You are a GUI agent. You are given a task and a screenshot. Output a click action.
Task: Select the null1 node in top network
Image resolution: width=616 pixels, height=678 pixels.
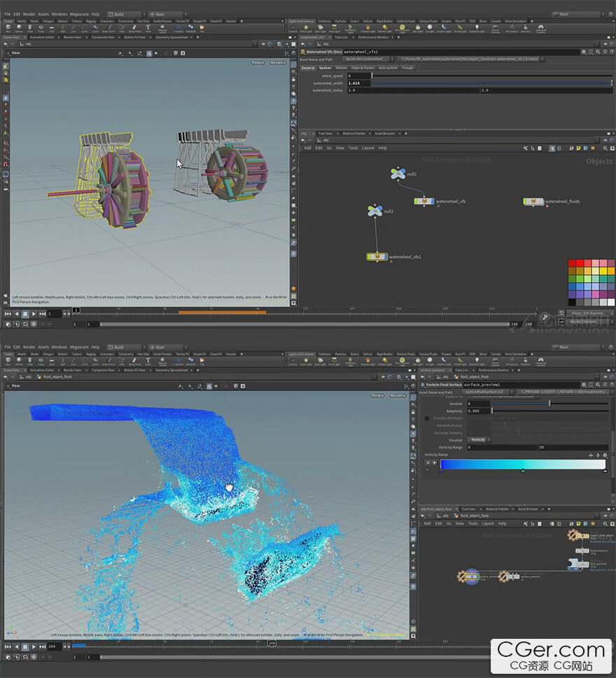click(x=398, y=174)
